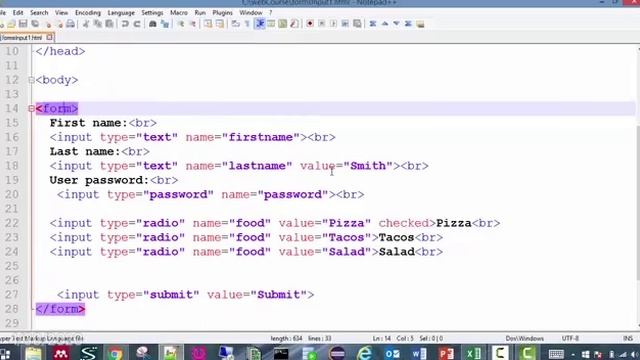Screen dimensions: 640x360
Task: Click the Paste toolbar icon
Action: (x=109, y=24)
